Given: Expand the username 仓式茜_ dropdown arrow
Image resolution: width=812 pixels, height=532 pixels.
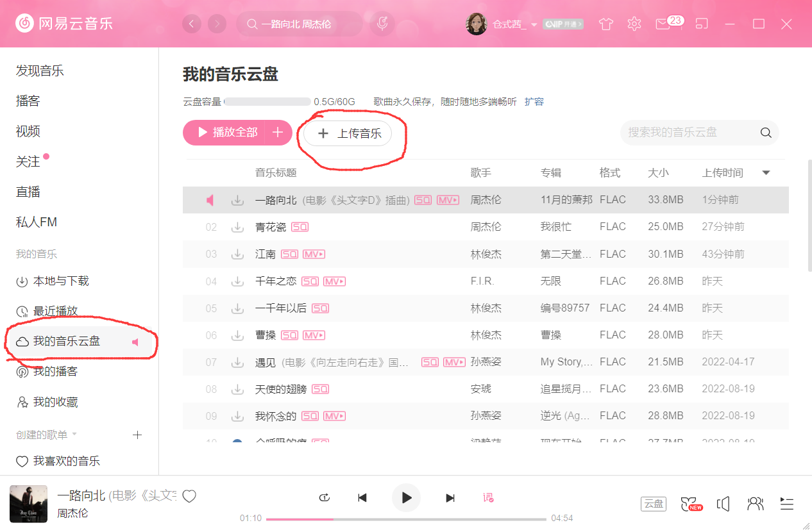Looking at the screenshot, I should pos(534,24).
